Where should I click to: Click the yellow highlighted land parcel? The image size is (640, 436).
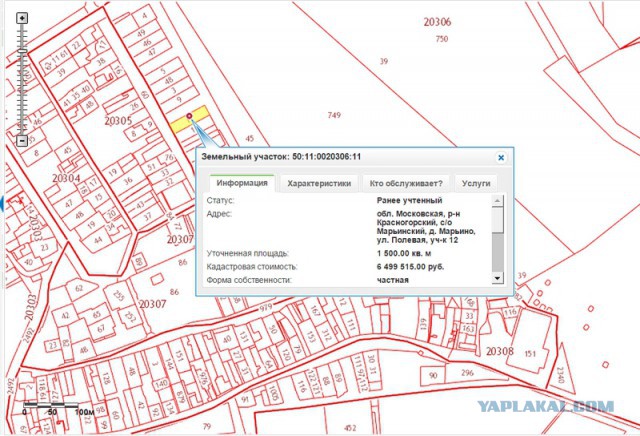(x=182, y=123)
